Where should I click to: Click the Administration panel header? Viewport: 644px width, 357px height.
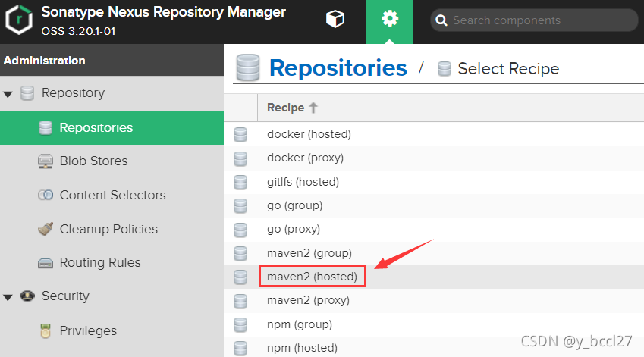pyautogui.click(x=112, y=61)
